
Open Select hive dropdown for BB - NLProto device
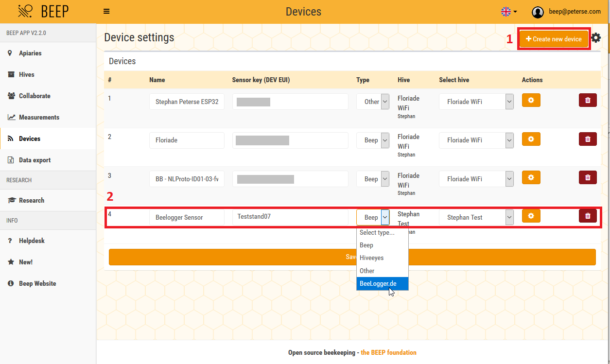476,179
